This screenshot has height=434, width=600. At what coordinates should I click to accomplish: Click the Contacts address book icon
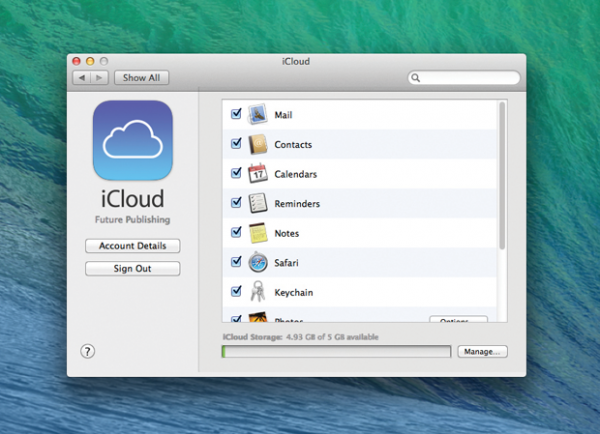coord(258,144)
